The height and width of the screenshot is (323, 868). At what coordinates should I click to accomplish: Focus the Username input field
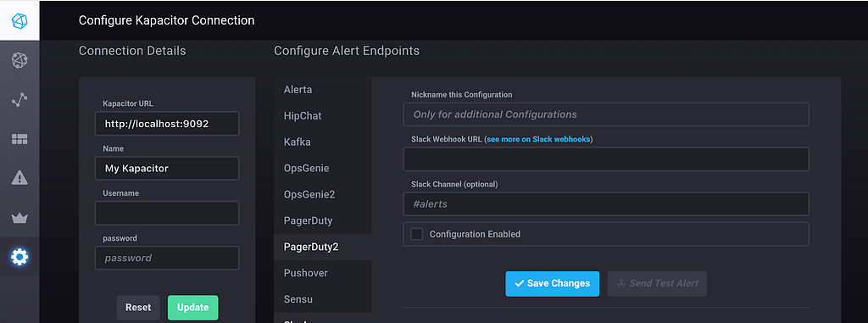click(x=167, y=214)
